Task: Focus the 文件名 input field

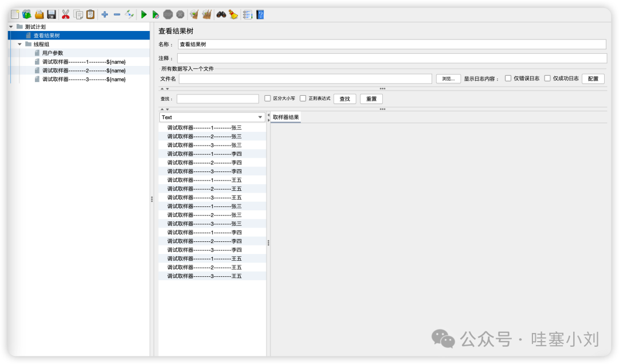Action: (x=305, y=79)
